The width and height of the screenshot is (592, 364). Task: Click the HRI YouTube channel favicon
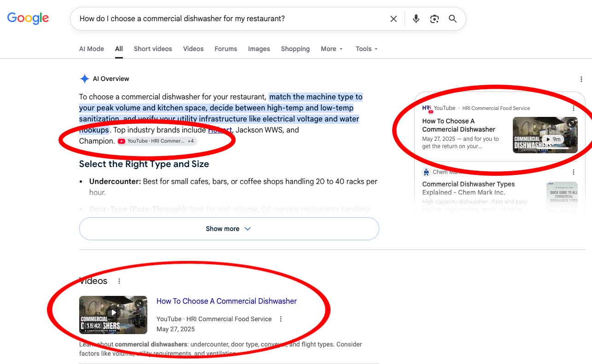pos(427,109)
